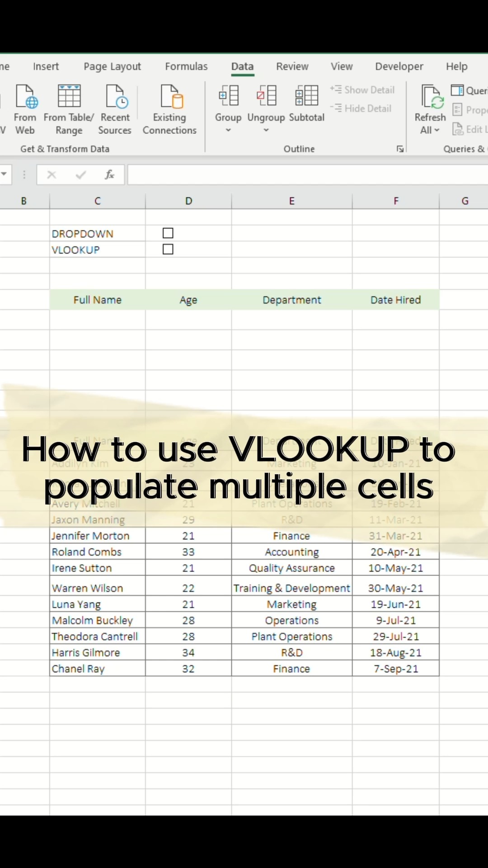Screen dimensions: 488x868
Task: Select column G header
Action: (464, 201)
